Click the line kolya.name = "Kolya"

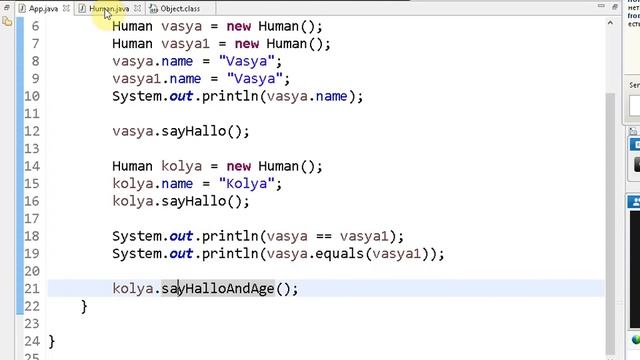point(197,184)
